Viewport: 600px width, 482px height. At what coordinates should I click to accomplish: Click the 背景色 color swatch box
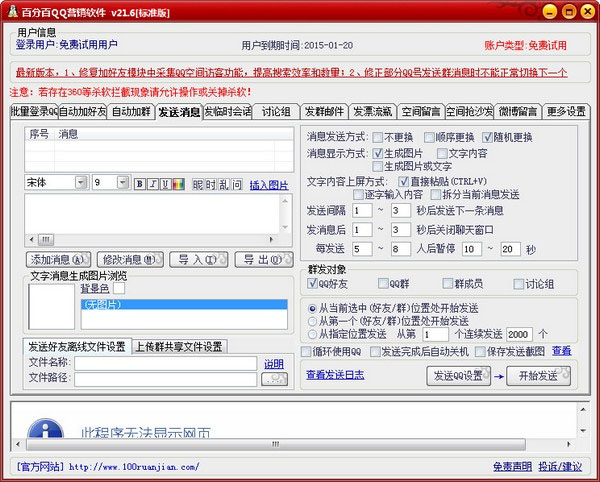pos(119,288)
